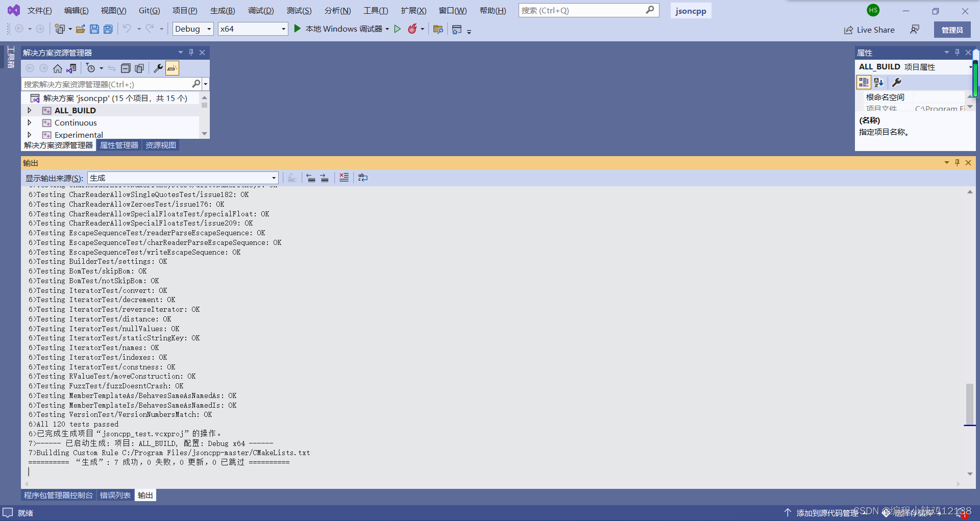Switch to the 错误列表 tab
Viewport: 980px width, 521px height.
[115, 495]
